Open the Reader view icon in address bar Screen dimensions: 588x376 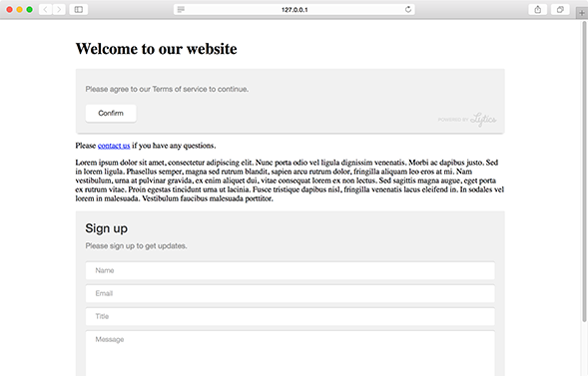pyautogui.click(x=181, y=9)
